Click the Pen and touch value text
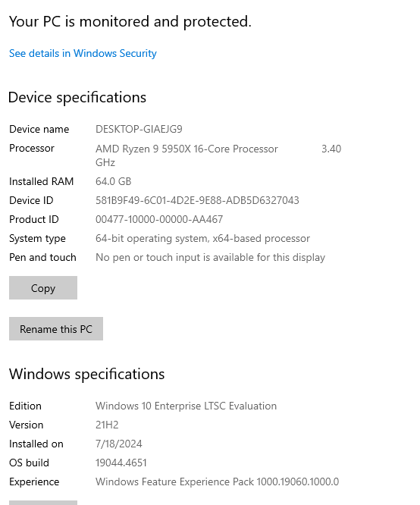This screenshot has height=505, width=420. coord(210,257)
